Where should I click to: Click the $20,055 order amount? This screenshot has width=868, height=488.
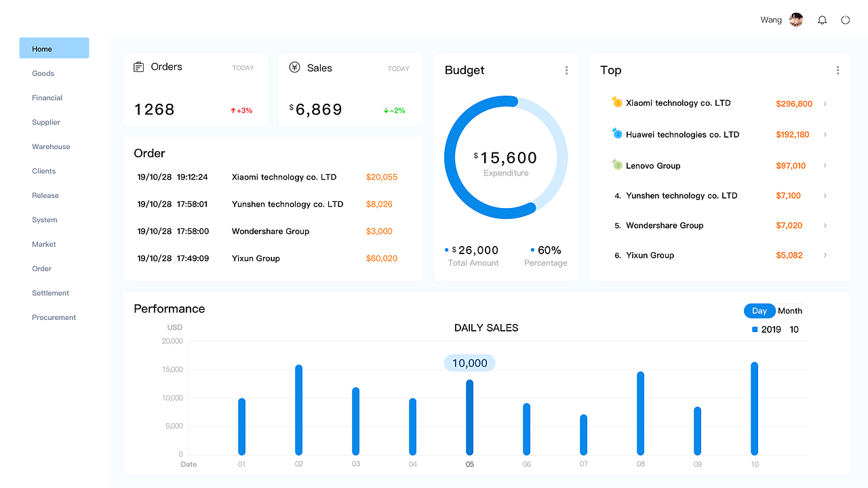pos(382,177)
